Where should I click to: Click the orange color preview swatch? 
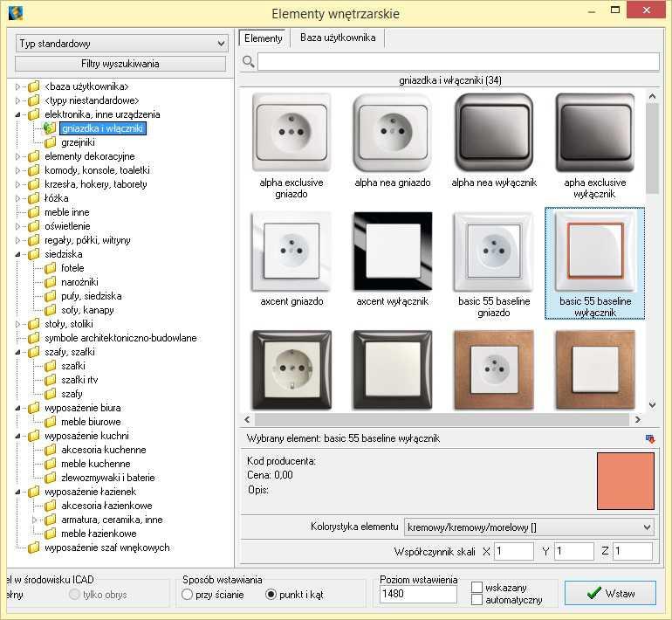coord(626,481)
